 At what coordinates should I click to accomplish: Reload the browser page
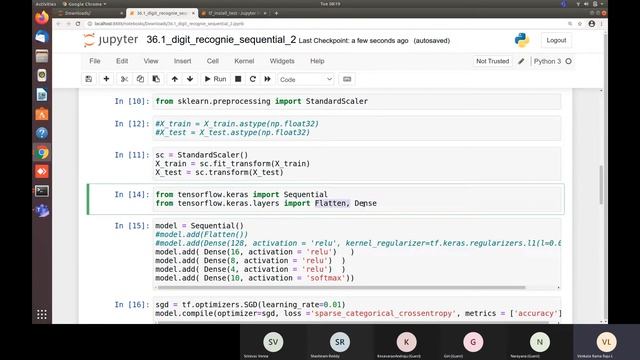[78, 24]
